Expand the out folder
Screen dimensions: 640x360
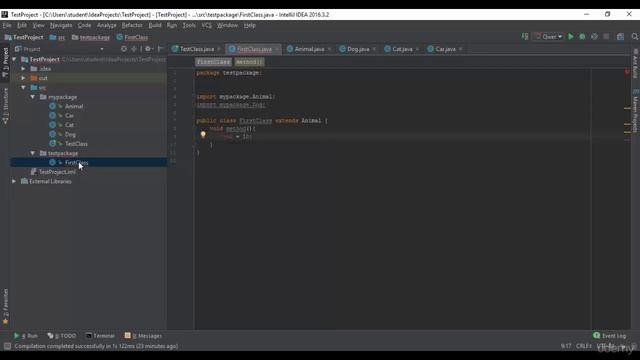(23, 78)
